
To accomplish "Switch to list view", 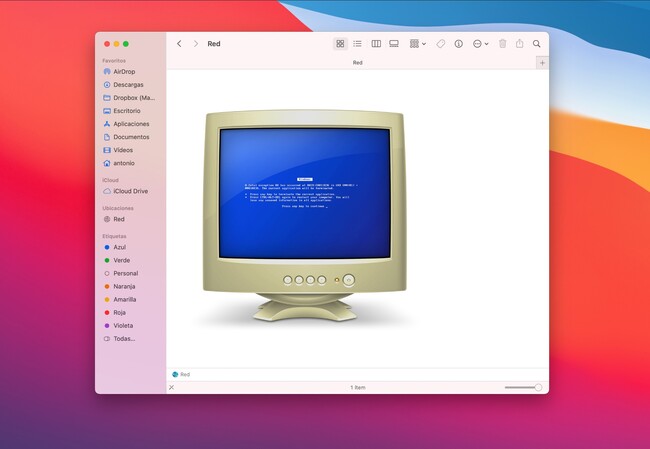I will click(357, 44).
